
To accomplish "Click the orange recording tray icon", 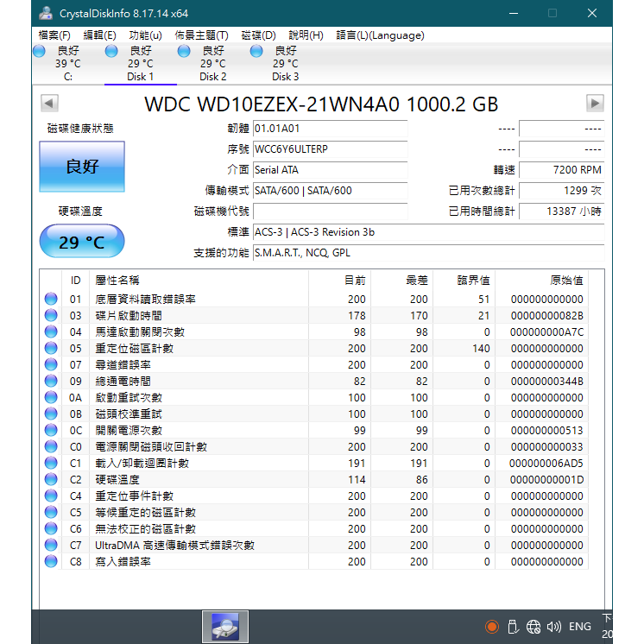I will click(x=491, y=627).
